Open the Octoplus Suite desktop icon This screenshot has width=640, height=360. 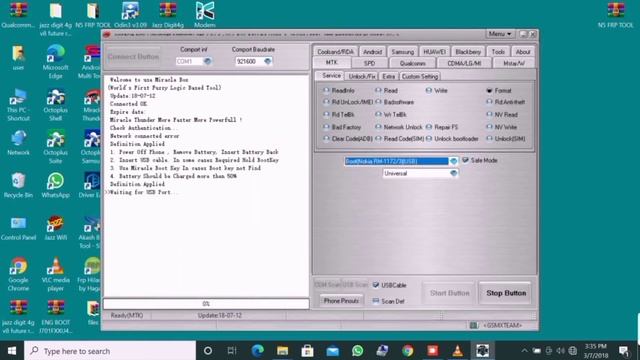(x=56, y=147)
